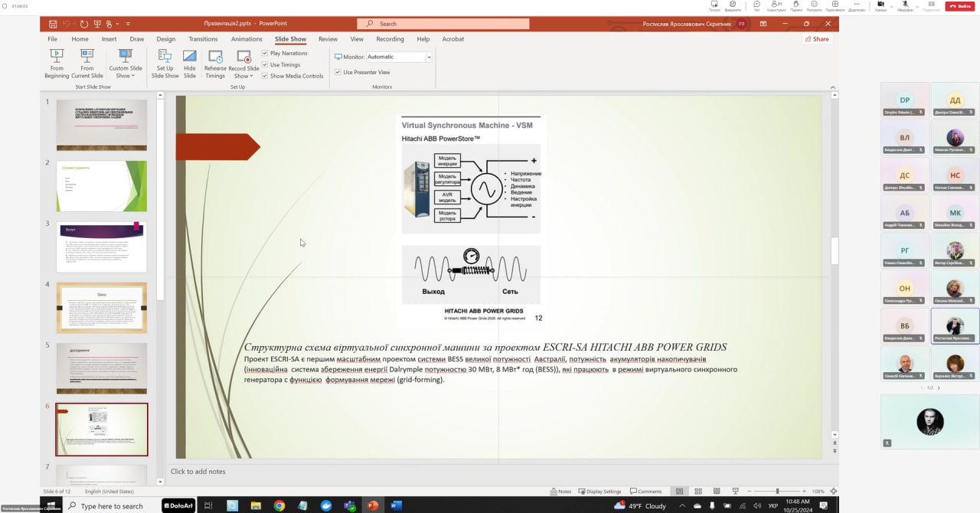This screenshot has width=980, height=513.
Task: Switch to Normal view icon
Action: click(679, 492)
